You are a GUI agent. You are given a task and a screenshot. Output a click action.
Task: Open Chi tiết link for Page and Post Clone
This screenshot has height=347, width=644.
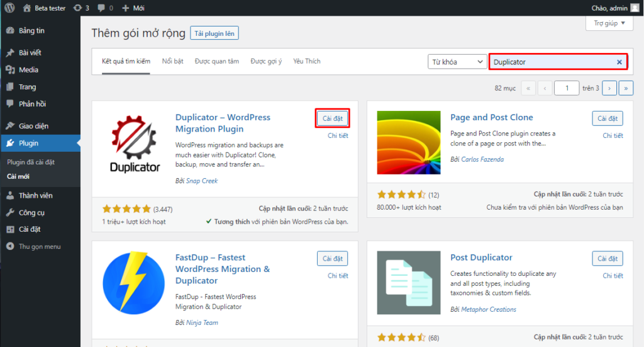click(613, 135)
